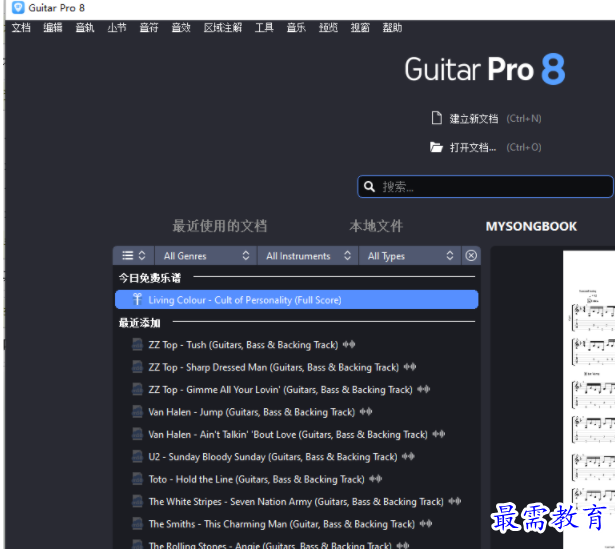615x549 pixels.
Task: Click 打开文档 to open a file
Action: click(473, 148)
